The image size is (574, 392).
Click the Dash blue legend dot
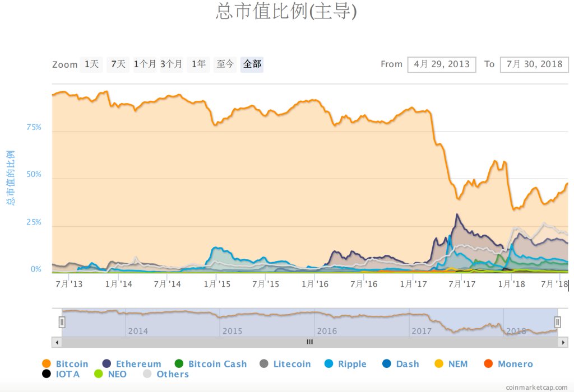click(387, 364)
